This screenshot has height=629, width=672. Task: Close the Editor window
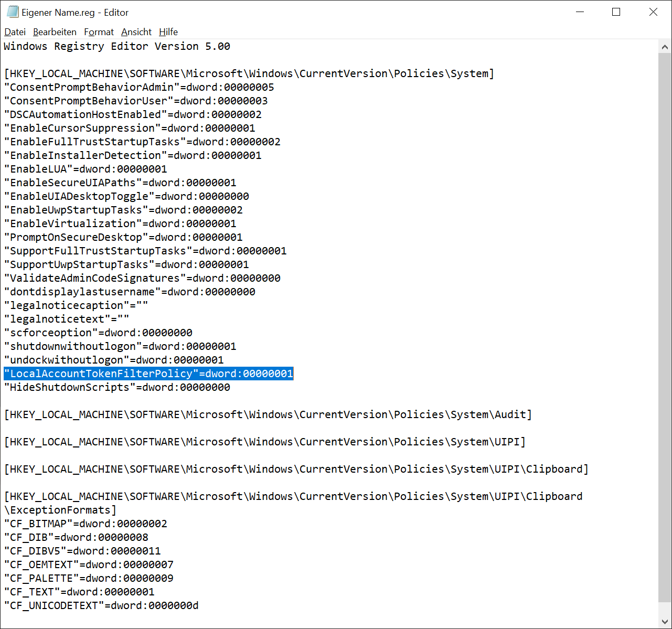click(x=653, y=12)
